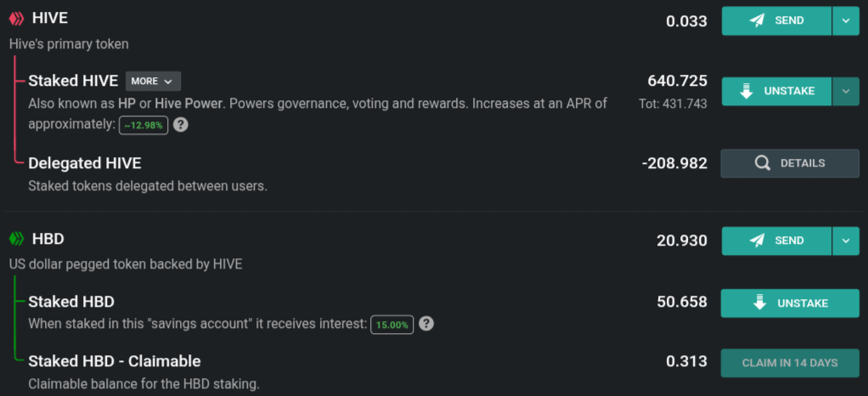Click the green HBD token logo icon
This screenshot has width=868, height=396.
[x=17, y=240]
